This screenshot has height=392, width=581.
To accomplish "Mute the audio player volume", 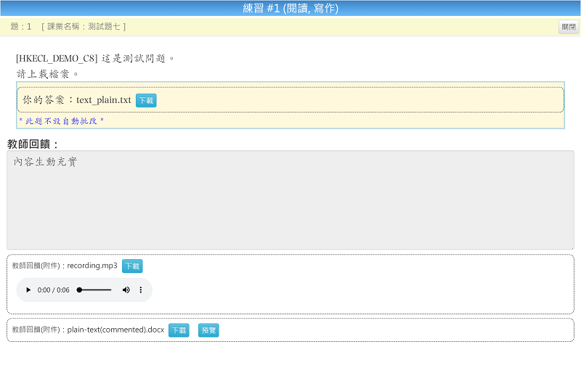I will (126, 290).
